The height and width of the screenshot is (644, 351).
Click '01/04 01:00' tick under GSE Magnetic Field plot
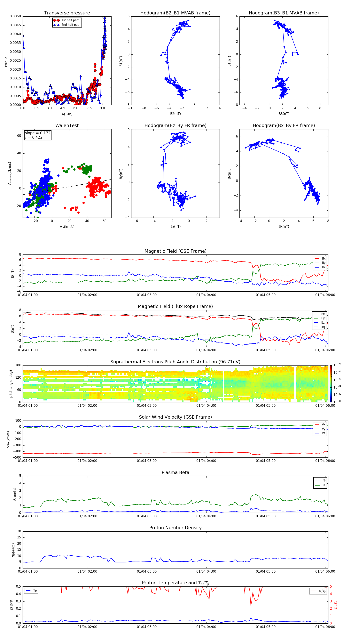point(28,295)
